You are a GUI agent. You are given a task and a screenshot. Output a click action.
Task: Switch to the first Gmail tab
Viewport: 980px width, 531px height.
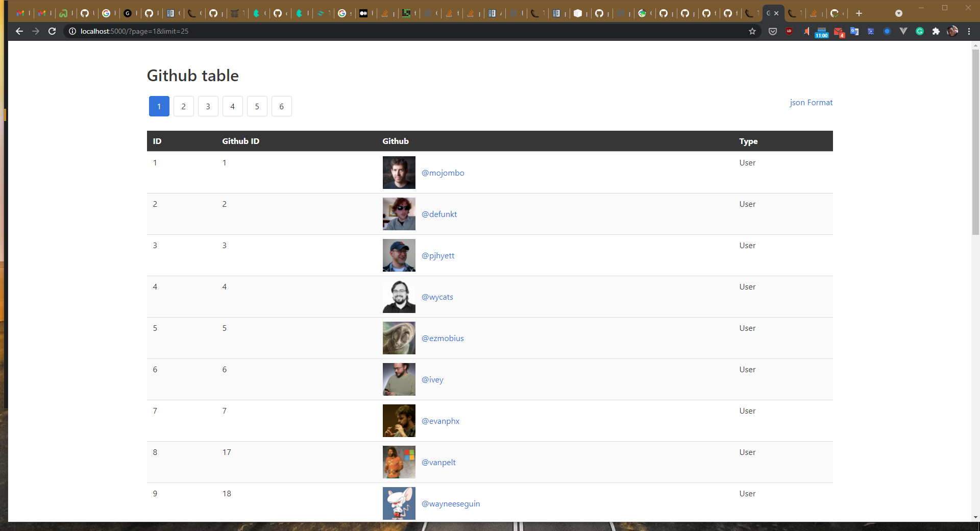tap(21, 13)
